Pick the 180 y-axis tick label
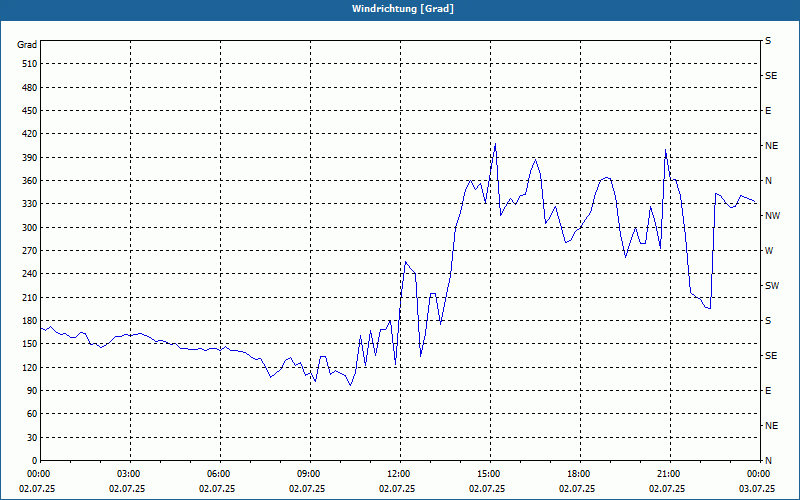This screenshot has width=800, height=500. 30,320
